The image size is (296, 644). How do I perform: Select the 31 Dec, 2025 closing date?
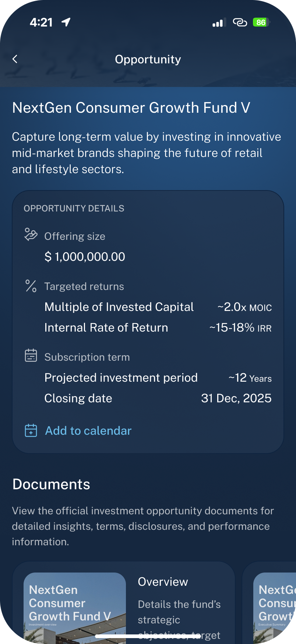[236, 398]
